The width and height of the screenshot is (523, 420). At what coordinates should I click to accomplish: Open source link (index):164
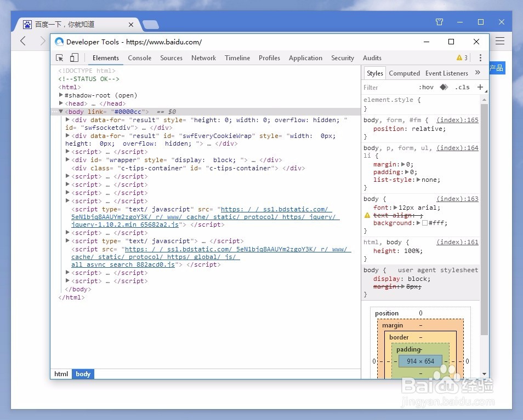[457, 148]
